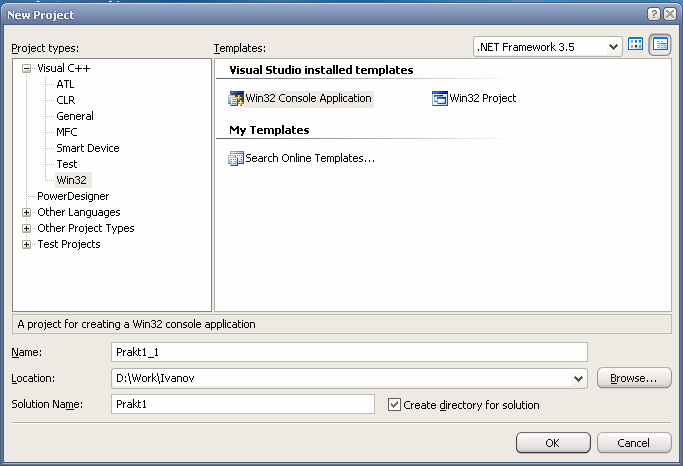Select the Win32 Project template icon
683x466 pixels.
(440, 98)
